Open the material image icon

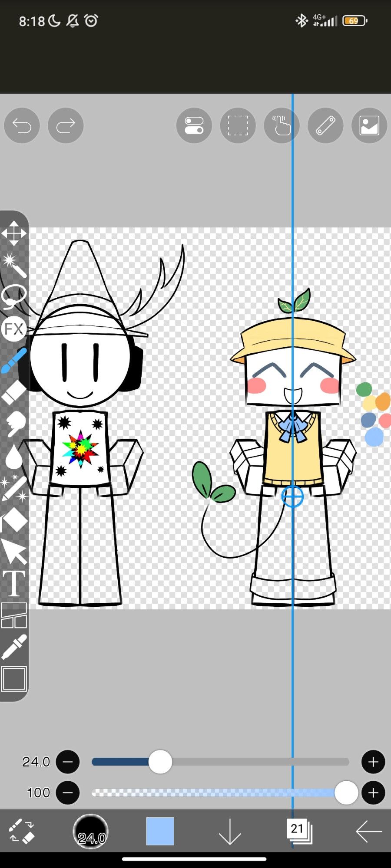pyautogui.click(x=369, y=126)
